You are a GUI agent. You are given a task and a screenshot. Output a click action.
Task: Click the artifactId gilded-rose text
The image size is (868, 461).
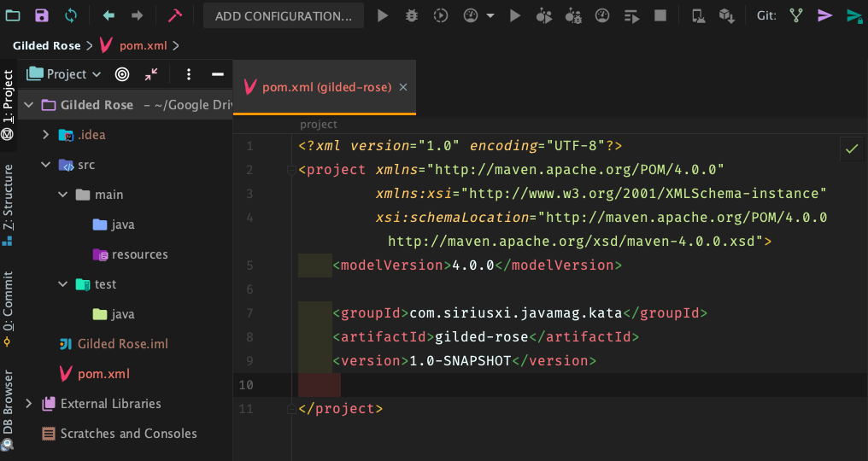(482, 337)
